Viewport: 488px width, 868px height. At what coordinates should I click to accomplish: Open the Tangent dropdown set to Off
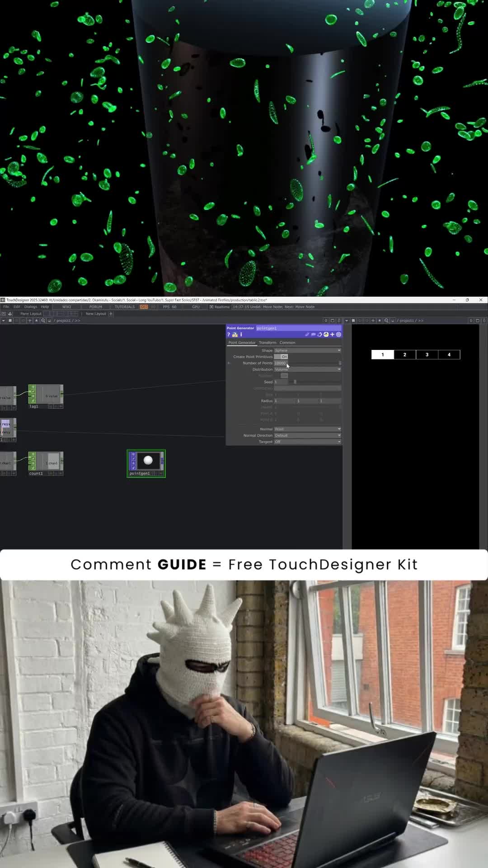tap(307, 442)
